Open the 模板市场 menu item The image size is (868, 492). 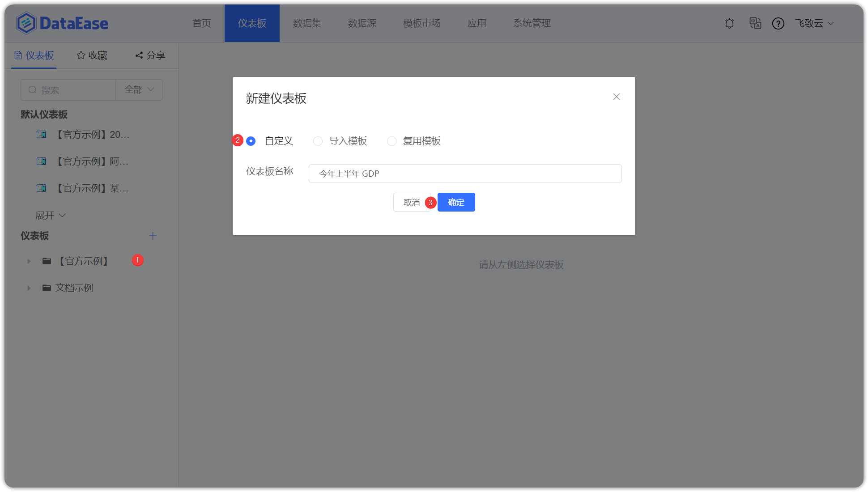coord(421,23)
